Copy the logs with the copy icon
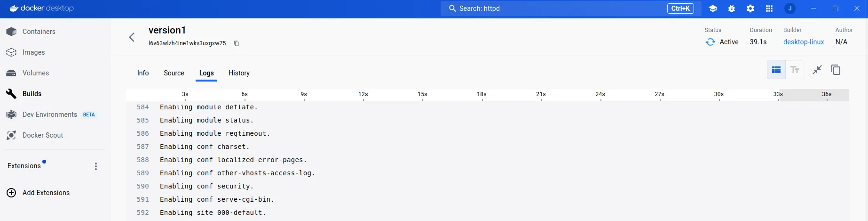 836,70
